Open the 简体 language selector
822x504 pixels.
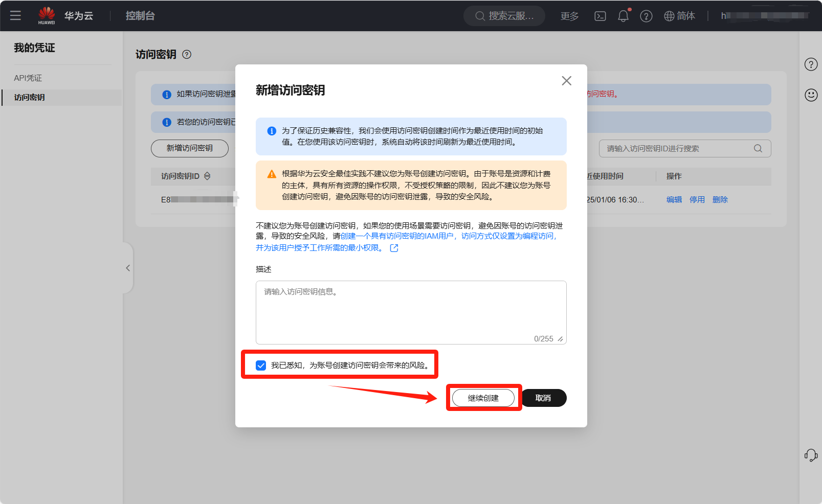tap(679, 16)
